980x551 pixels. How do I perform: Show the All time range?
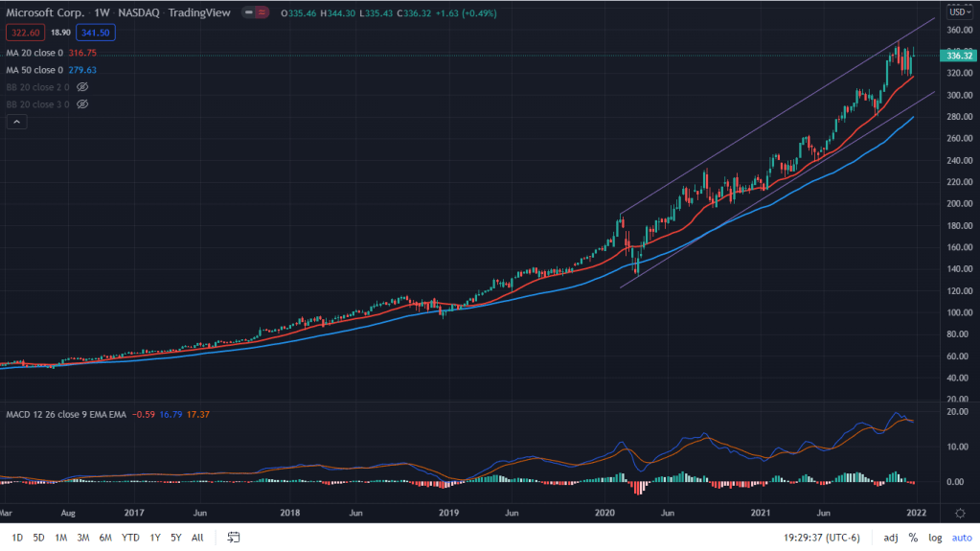click(197, 538)
